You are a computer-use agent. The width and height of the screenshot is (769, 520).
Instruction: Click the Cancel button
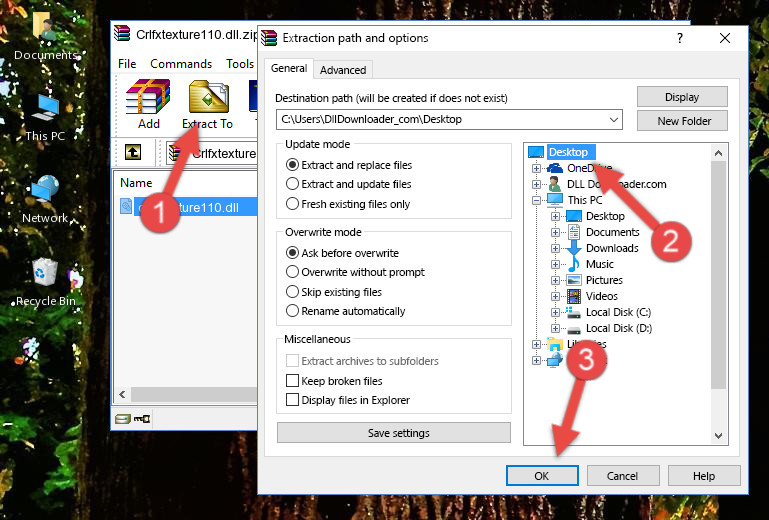pos(623,475)
